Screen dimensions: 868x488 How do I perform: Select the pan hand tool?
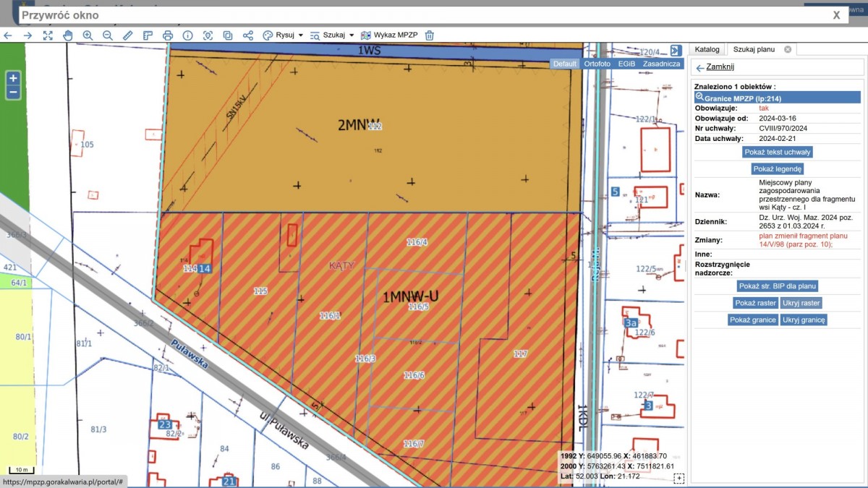click(x=68, y=35)
